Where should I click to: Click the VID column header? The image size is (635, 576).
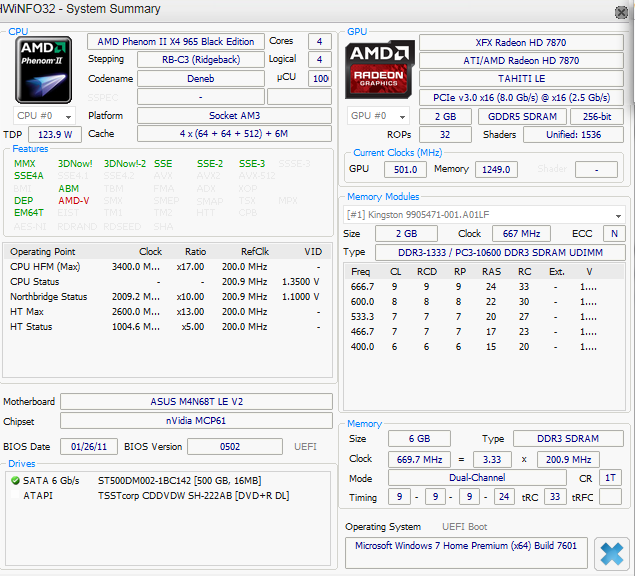pyautogui.click(x=313, y=252)
